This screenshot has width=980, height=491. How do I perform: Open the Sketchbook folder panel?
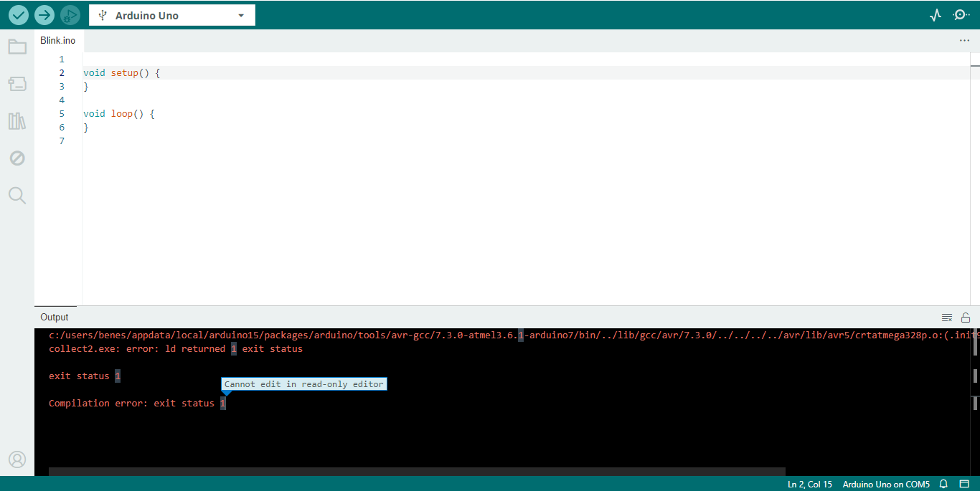[x=17, y=47]
